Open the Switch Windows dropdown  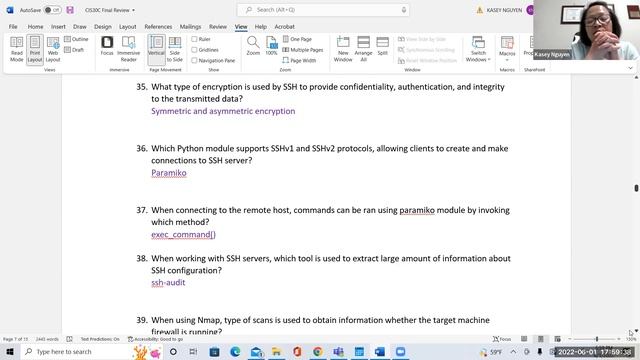tap(478, 49)
